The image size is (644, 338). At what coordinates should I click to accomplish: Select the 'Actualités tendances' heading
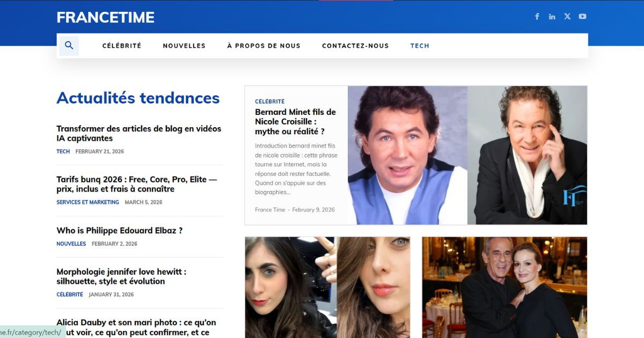(x=138, y=98)
